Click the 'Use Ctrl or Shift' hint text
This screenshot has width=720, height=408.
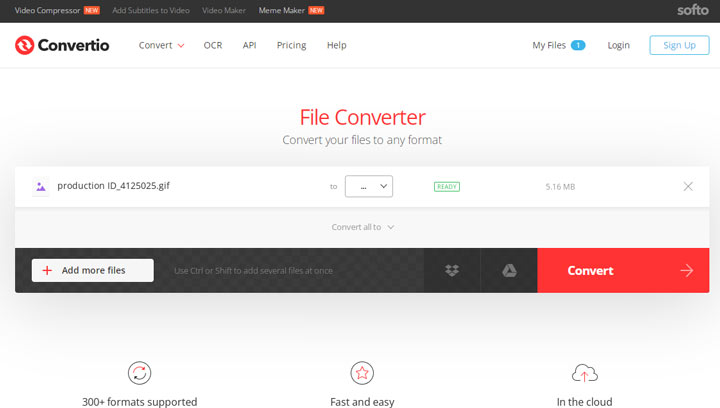coord(253,271)
